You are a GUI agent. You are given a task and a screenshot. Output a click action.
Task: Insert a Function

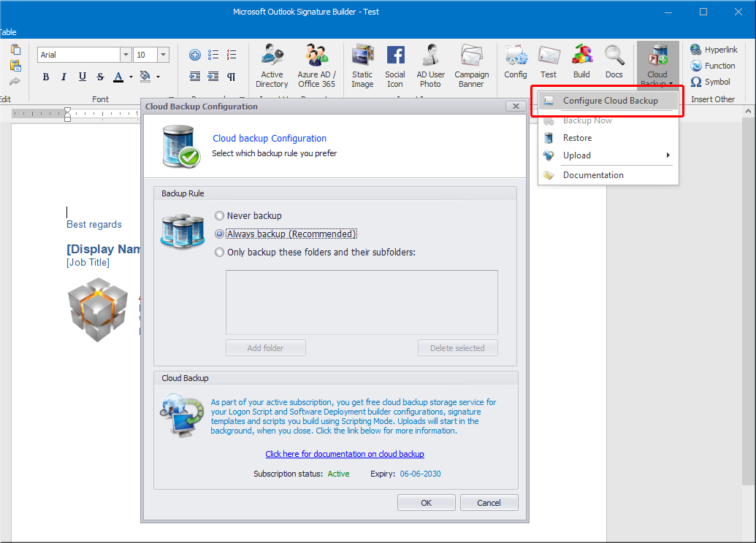[x=713, y=66]
